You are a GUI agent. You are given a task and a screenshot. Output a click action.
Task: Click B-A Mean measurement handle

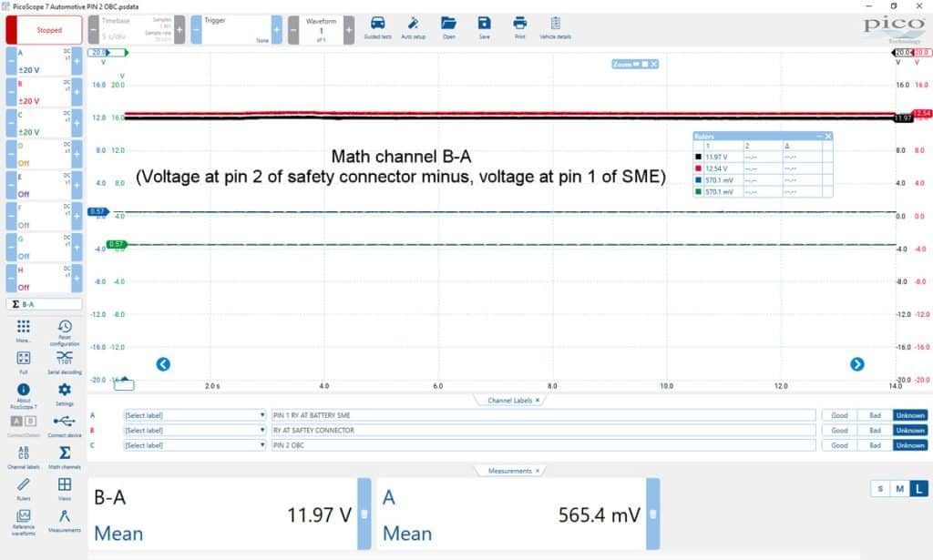click(x=364, y=514)
